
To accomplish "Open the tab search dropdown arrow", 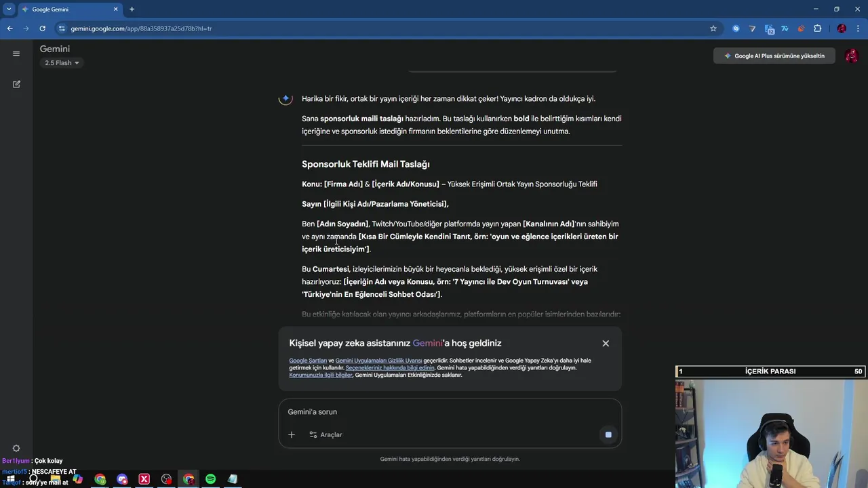I will click(9, 9).
